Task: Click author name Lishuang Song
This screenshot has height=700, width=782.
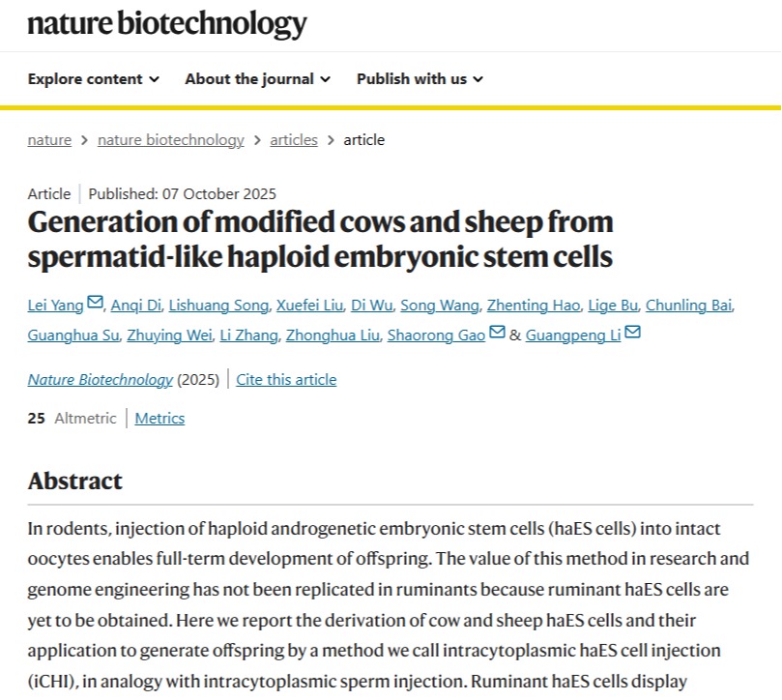Action: 217,306
